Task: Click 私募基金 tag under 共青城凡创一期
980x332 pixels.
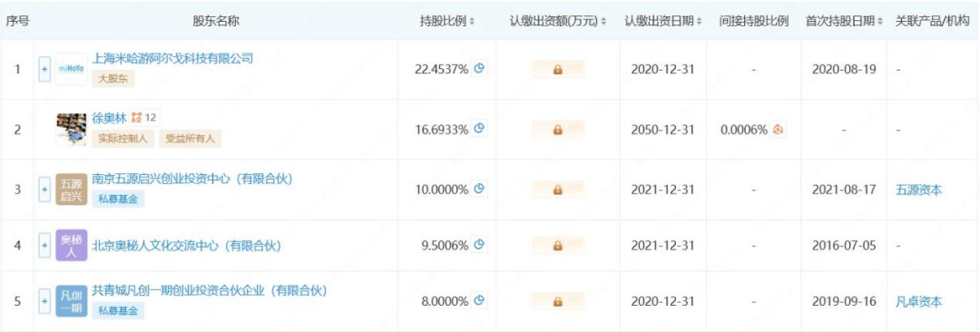Action: (x=118, y=311)
